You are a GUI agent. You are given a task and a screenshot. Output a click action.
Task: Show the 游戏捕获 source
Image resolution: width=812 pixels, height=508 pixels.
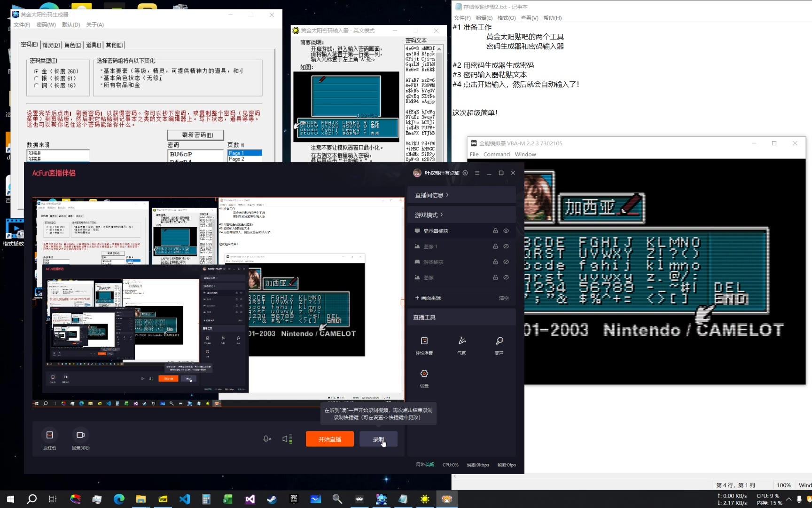click(506, 262)
